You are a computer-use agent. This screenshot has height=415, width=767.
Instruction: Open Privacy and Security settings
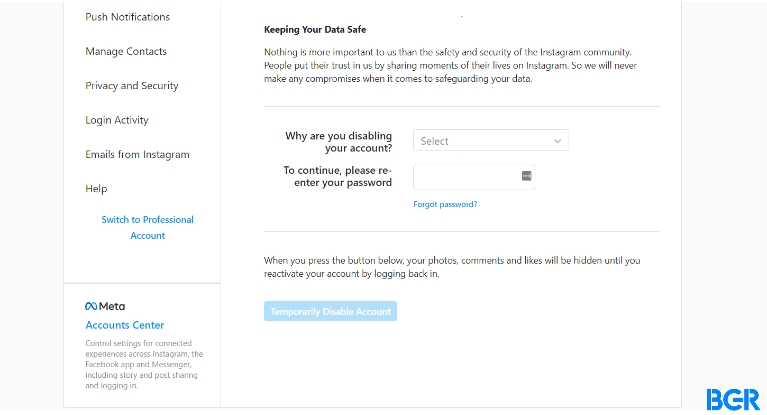(x=132, y=86)
